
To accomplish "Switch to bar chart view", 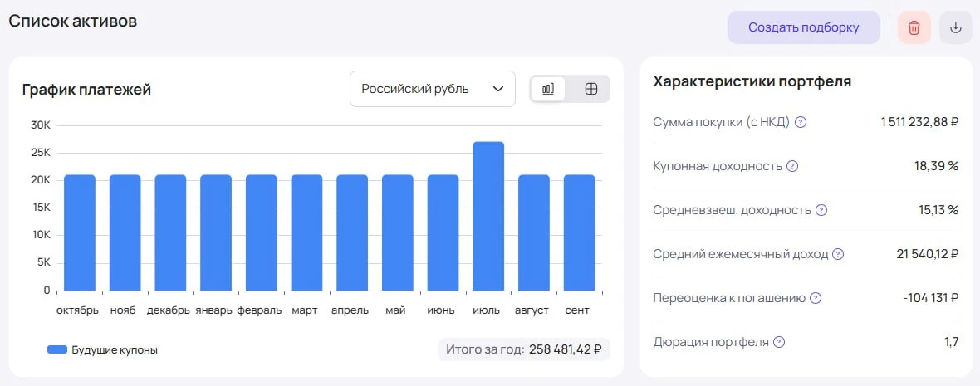I will (548, 89).
